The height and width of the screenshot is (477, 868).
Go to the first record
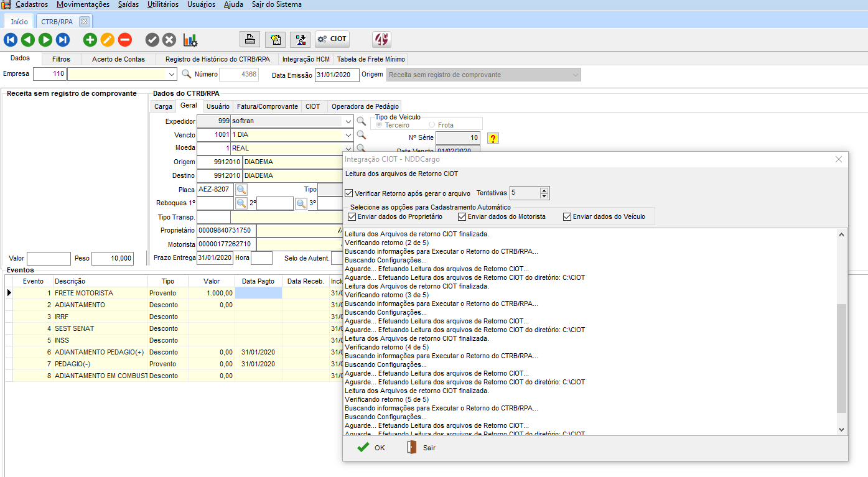point(11,40)
